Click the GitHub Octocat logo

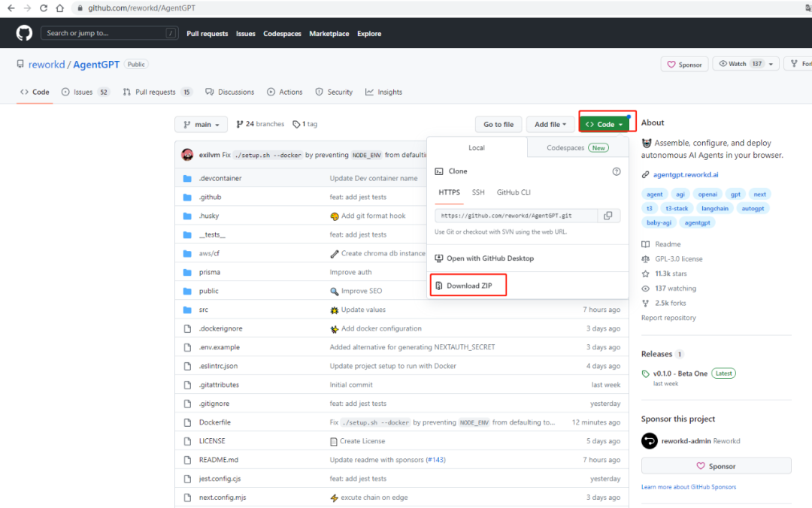tap(24, 33)
